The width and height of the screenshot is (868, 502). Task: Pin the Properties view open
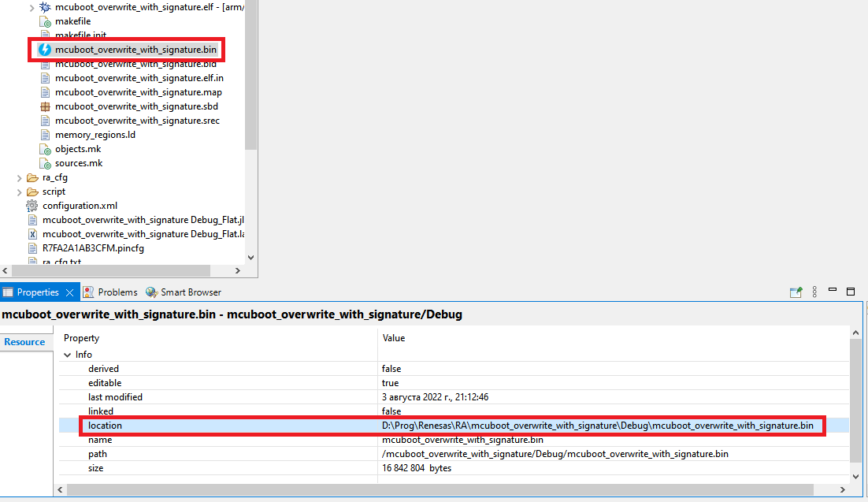coord(796,292)
